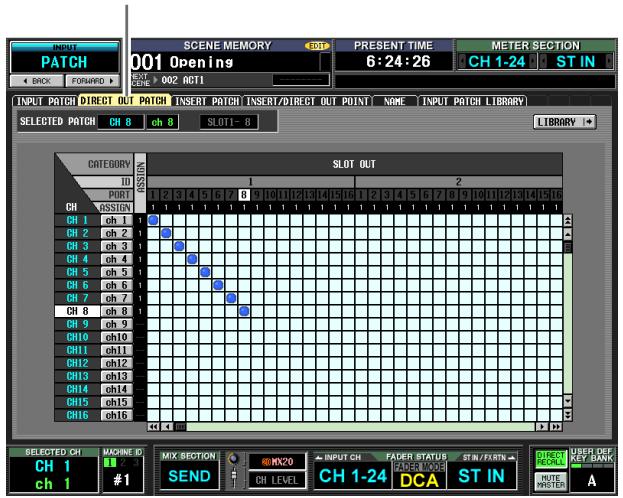Click the blue patch dot for CH 8
623x498 pixels.
[244, 311]
